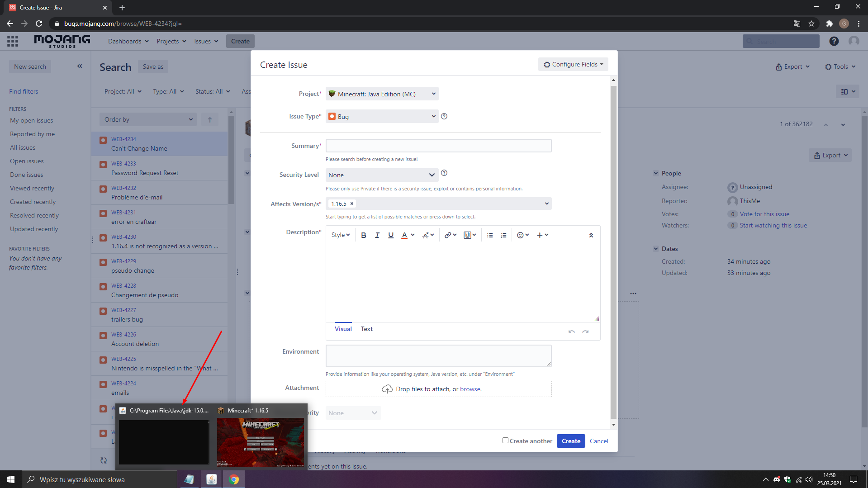Click the blue Create submit button

(571, 441)
